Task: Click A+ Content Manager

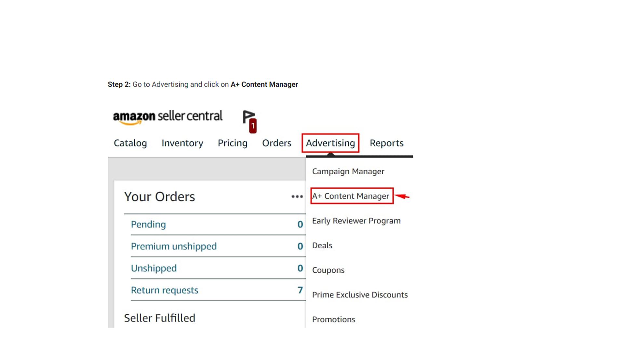Action: [351, 196]
